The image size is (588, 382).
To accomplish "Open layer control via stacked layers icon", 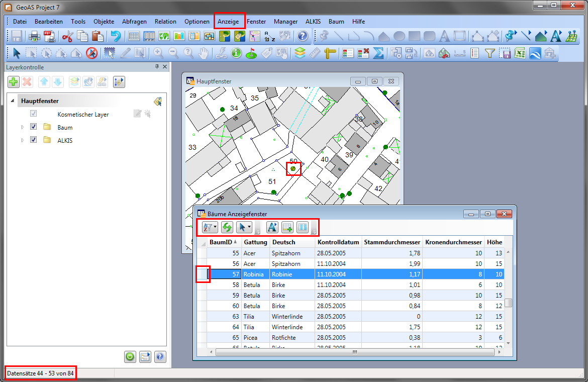I will point(300,53).
